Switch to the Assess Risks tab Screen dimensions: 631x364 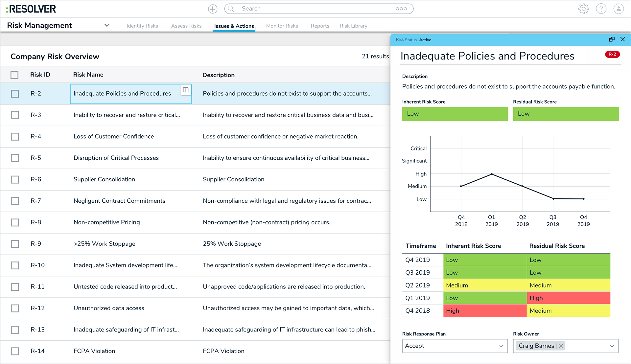[x=186, y=26]
